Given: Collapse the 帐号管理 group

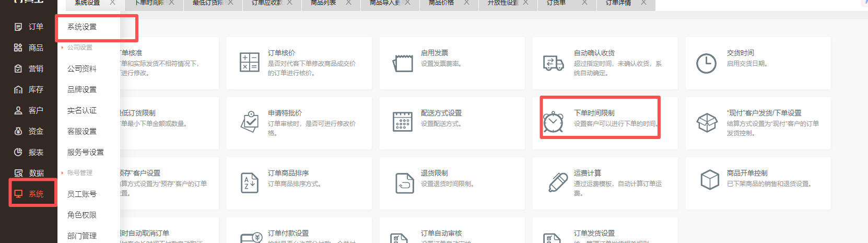Looking at the screenshot, I should [77, 173].
